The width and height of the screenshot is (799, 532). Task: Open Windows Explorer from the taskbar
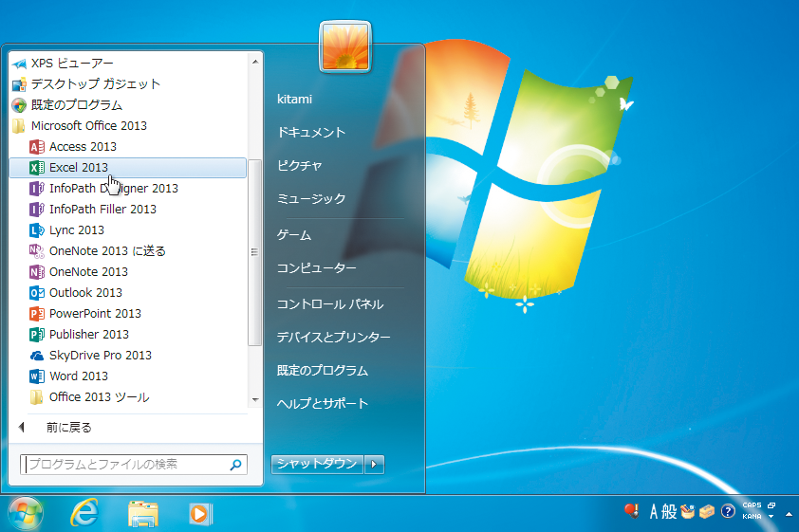coord(143,513)
